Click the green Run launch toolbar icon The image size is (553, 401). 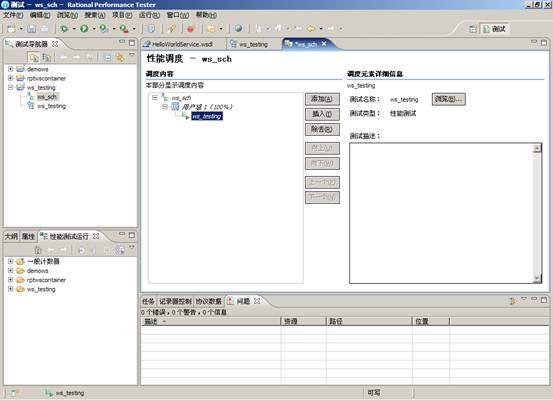pyautogui.click(x=84, y=29)
